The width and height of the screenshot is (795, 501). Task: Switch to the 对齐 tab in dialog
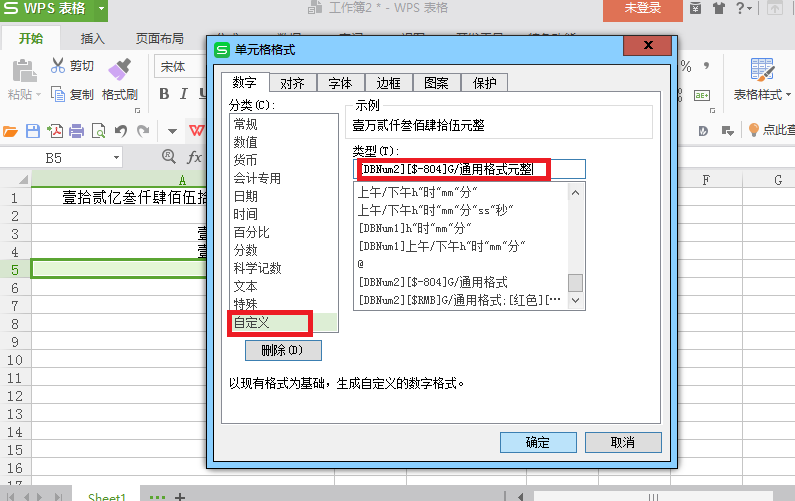coord(292,83)
